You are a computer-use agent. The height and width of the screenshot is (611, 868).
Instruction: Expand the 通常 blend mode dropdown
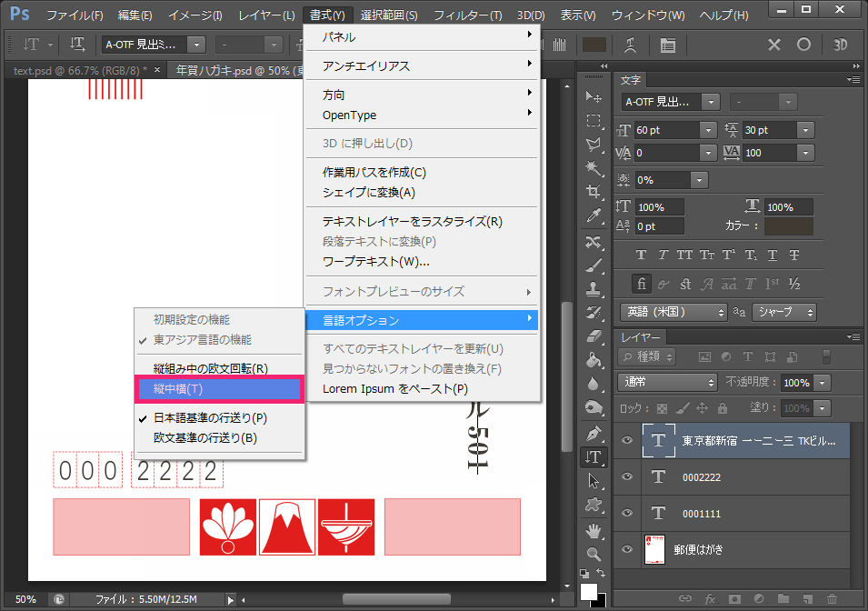click(x=668, y=383)
